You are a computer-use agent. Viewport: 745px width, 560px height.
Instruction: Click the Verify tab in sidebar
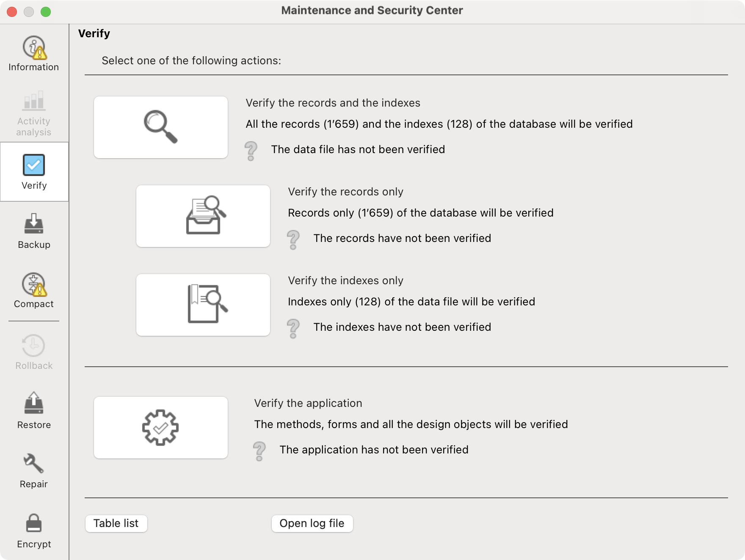coord(34,172)
